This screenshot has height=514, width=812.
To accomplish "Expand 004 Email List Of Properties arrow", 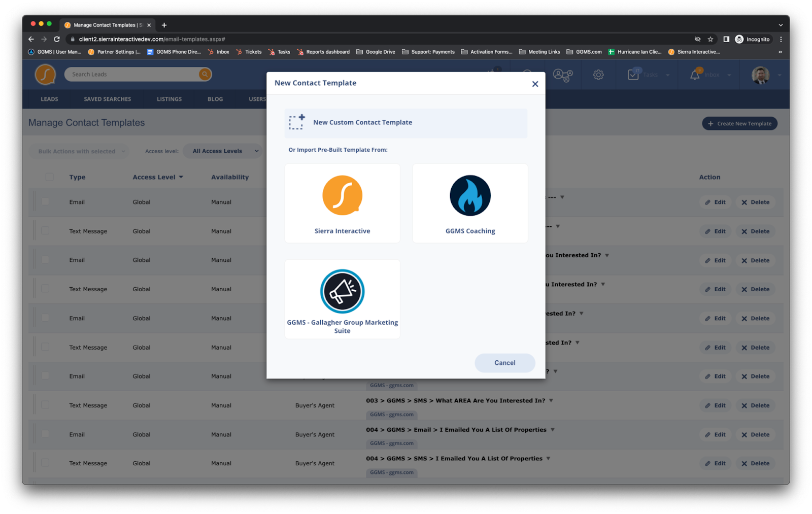I will pos(553,430).
